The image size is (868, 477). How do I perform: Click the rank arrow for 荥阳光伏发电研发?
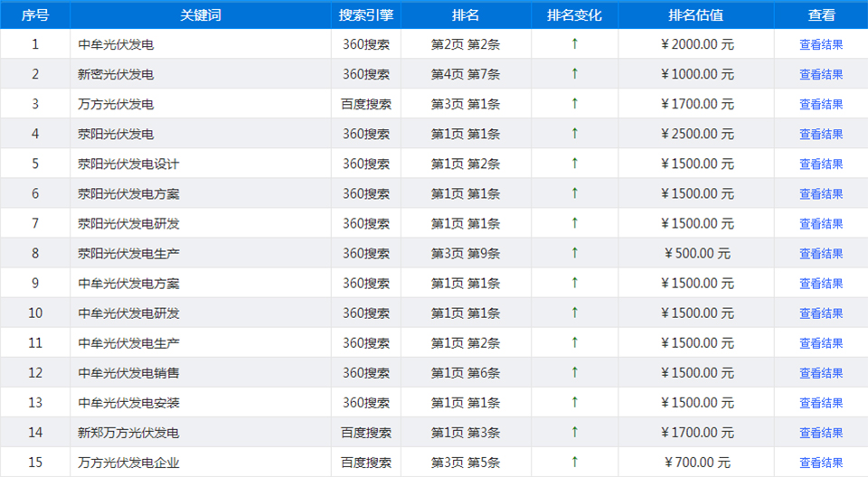(575, 223)
